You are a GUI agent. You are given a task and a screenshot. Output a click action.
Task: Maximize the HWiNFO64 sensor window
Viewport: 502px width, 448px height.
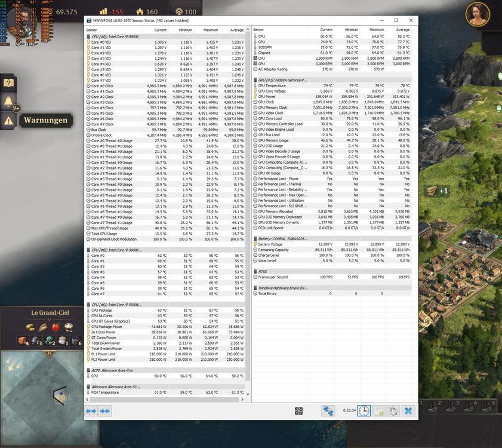396,20
